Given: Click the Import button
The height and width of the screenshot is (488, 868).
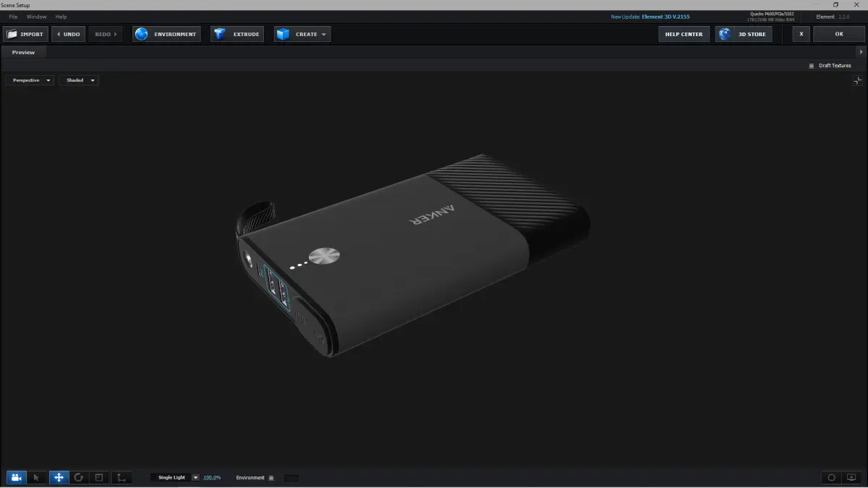Looking at the screenshot, I should (25, 34).
